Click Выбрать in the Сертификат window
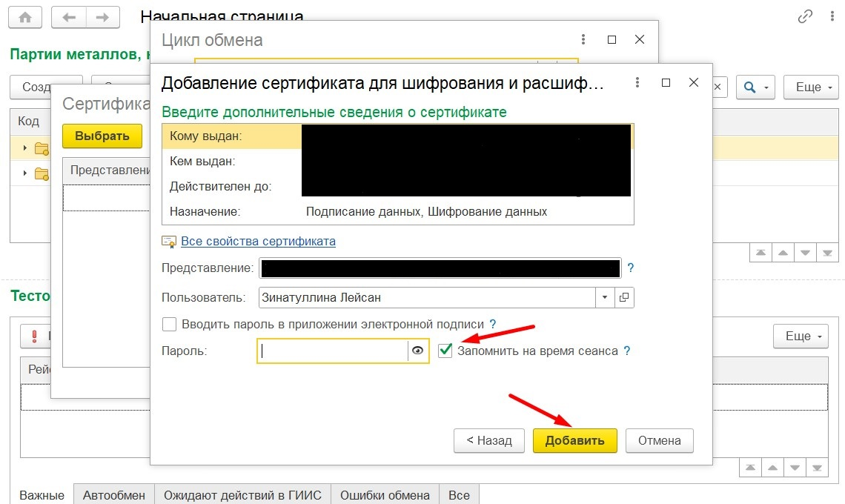Screen dimensions: 845x504 point(102,136)
